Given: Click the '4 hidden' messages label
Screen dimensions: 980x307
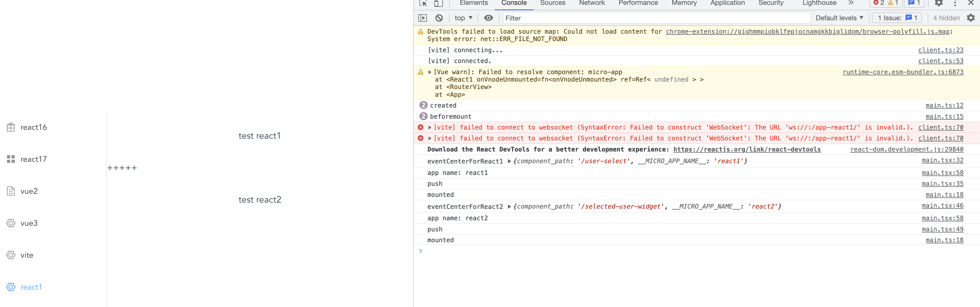Looking at the screenshot, I should [x=946, y=18].
